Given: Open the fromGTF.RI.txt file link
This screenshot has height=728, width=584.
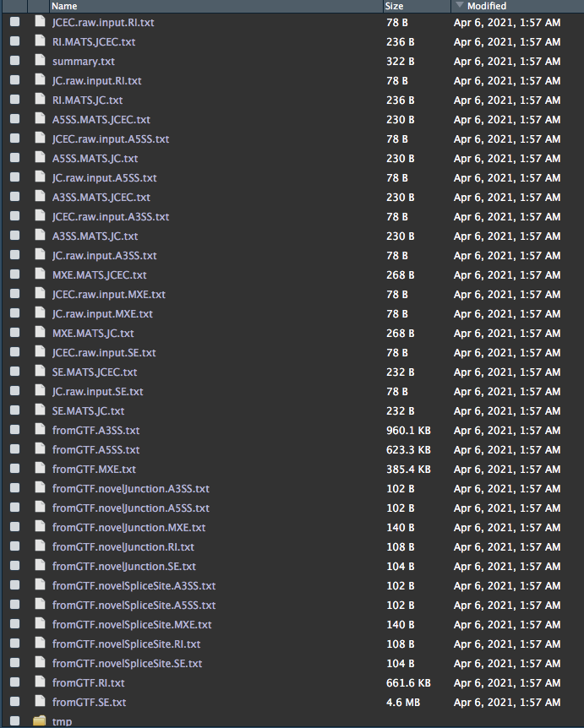Looking at the screenshot, I should coord(88,682).
